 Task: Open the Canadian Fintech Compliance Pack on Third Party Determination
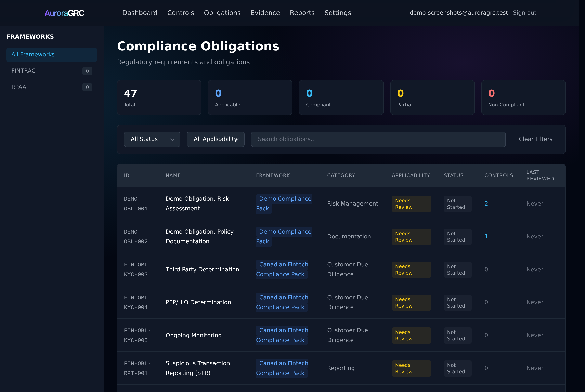tap(282, 269)
